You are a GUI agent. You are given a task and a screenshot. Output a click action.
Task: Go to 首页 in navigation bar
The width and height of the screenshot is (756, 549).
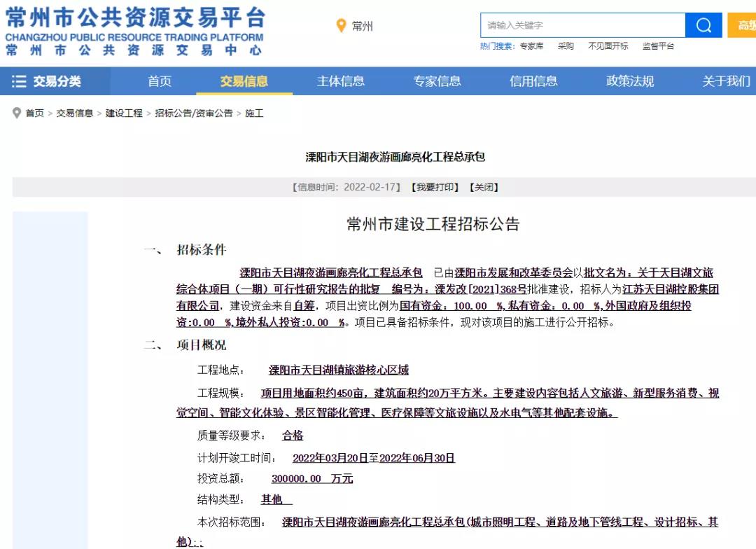160,81
